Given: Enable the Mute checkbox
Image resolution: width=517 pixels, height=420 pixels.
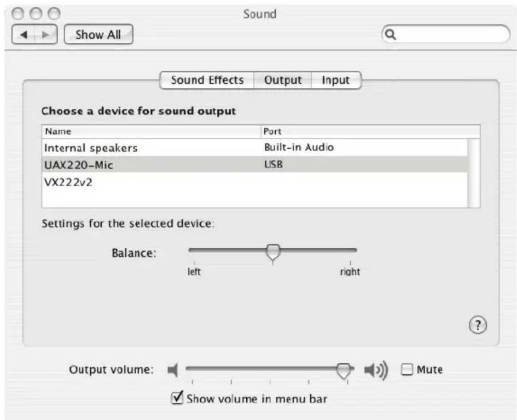Looking at the screenshot, I should (407, 369).
